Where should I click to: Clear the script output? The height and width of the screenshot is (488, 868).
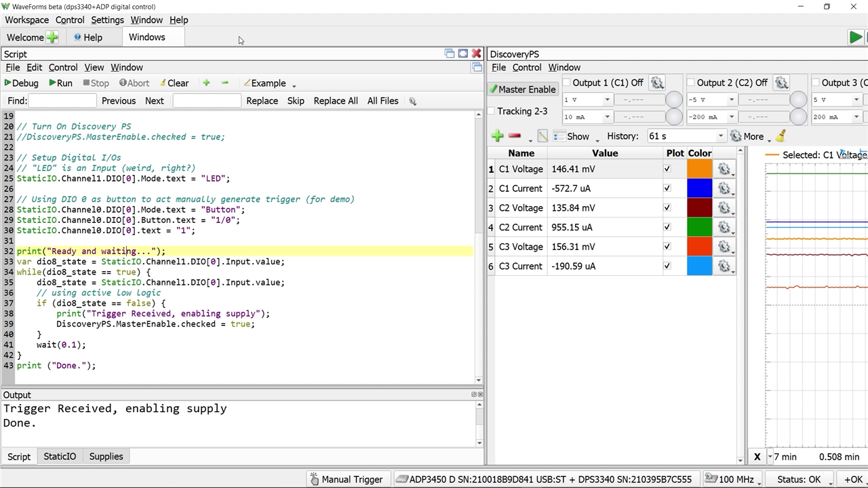[x=174, y=83]
